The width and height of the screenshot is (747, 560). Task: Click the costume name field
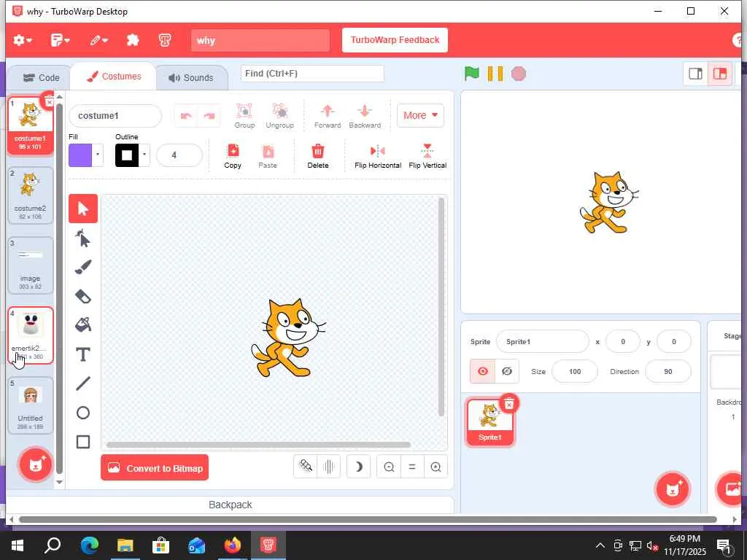coord(115,116)
